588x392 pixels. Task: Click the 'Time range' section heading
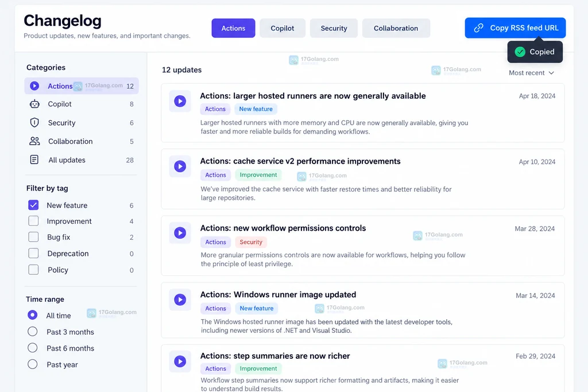pos(45,299)
